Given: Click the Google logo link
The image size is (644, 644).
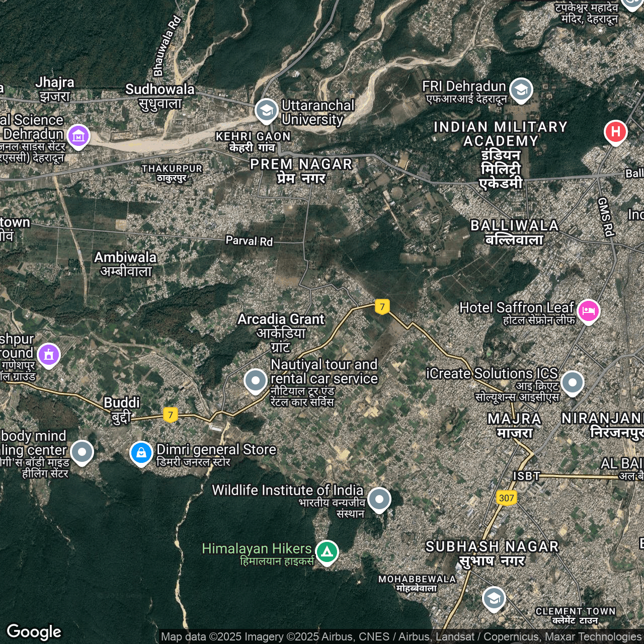Looking at the screenshot, I should [x=34, y=632].
